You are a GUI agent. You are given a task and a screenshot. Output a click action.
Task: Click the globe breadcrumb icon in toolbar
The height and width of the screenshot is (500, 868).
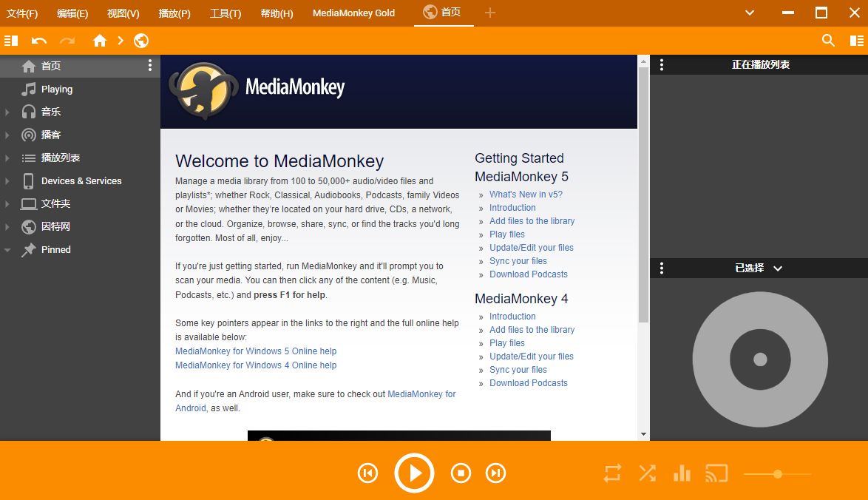click(141, 41)
